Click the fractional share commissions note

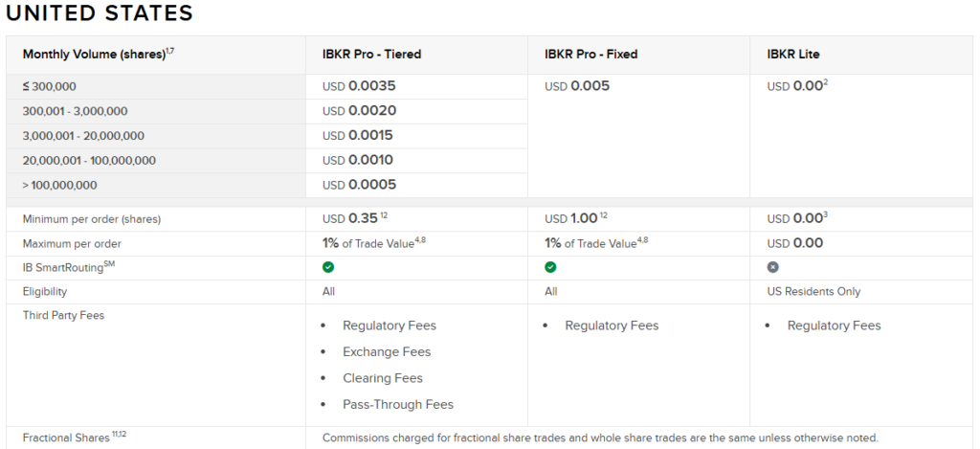[x=600, y=438]
